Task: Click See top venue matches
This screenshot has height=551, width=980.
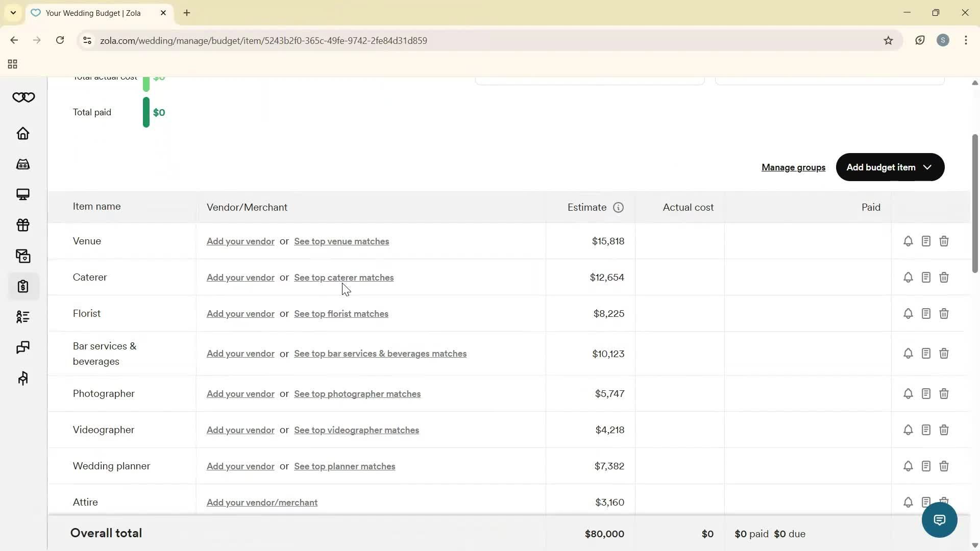Action: coord(341,241)
